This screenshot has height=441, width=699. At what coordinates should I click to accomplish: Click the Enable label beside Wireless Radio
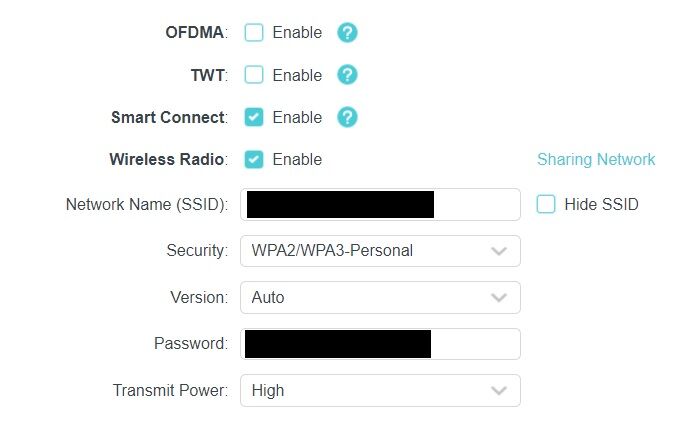coord(297,159)
